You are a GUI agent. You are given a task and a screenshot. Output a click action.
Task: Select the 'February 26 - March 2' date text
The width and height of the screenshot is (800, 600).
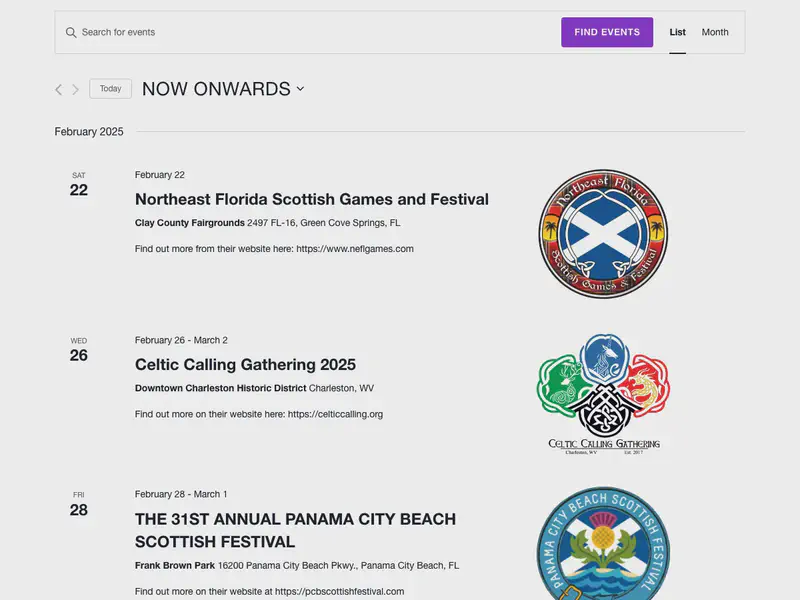181,340
